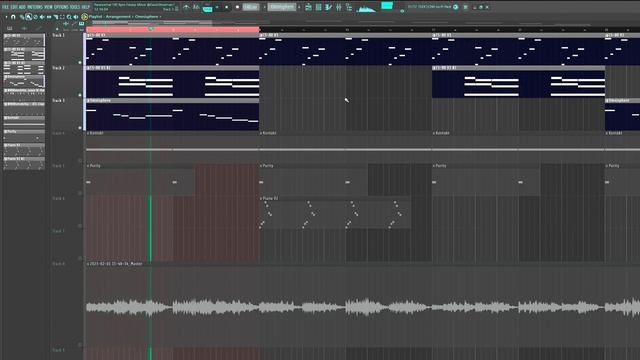Open the HELP menu
Screen dimensions: 640x360
pyautogui.click(x=86, y=7)
